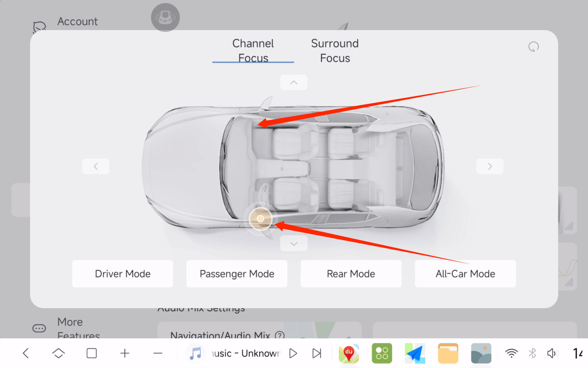
Task: Open the Baidu Maps app icon
Action: (x=349, y=353)
